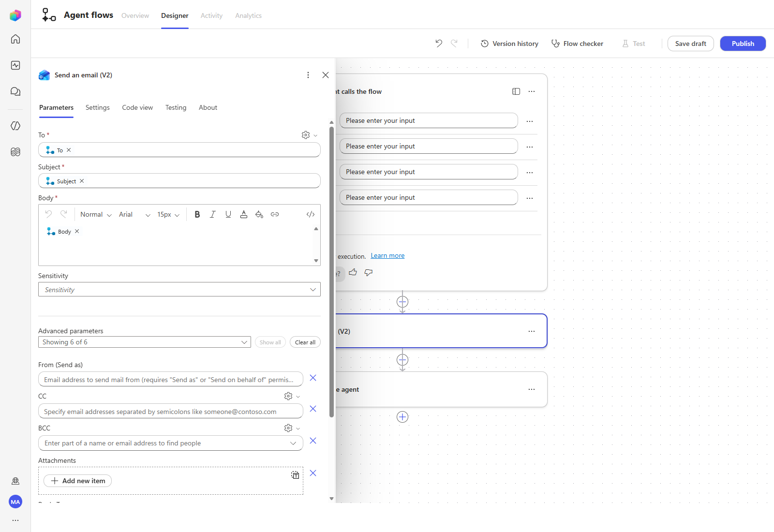Open the paragraph style Normal dropdown
Viewport: 774px width, 532px height.
(96, 214)
